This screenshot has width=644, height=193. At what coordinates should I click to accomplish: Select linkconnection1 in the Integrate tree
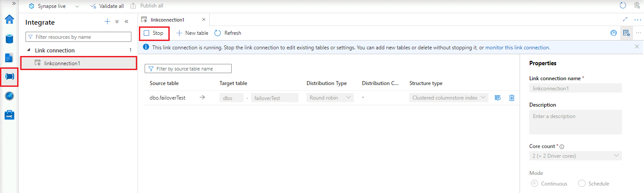click(x=62, y=63)
